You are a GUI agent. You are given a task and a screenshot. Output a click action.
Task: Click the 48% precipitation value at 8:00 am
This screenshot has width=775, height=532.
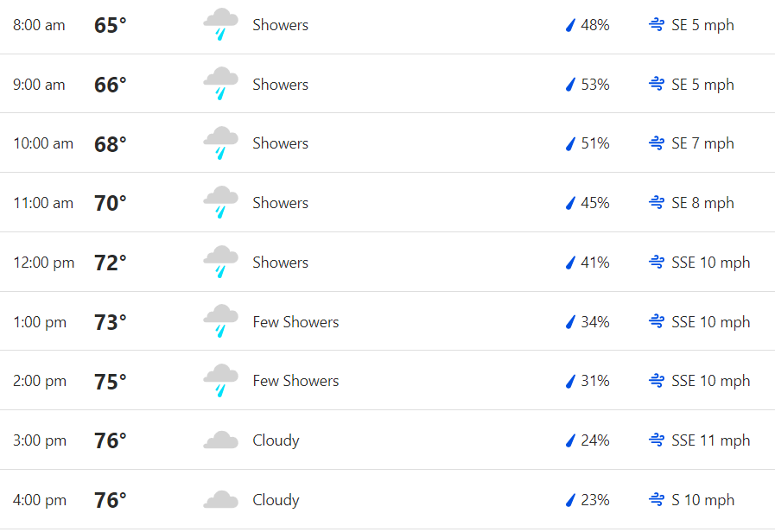point(595,25)
